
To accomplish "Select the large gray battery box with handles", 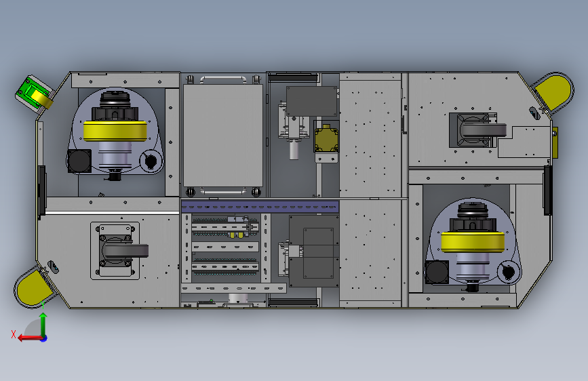I will point(223,136).
